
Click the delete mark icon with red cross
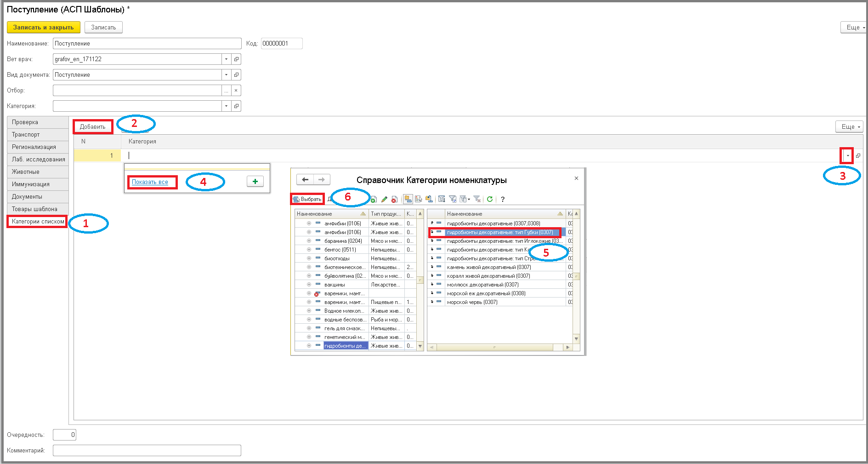[394, 199]
